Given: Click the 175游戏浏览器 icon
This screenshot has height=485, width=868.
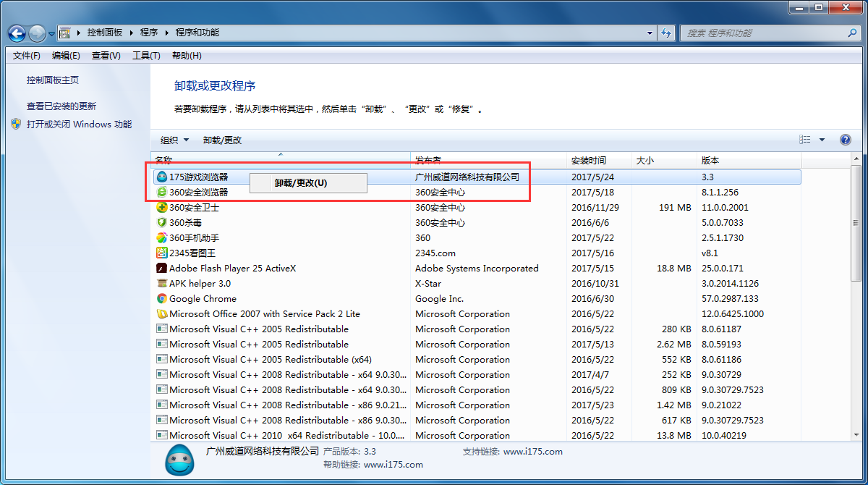Looking at the screenshot, I should (162, 177).
